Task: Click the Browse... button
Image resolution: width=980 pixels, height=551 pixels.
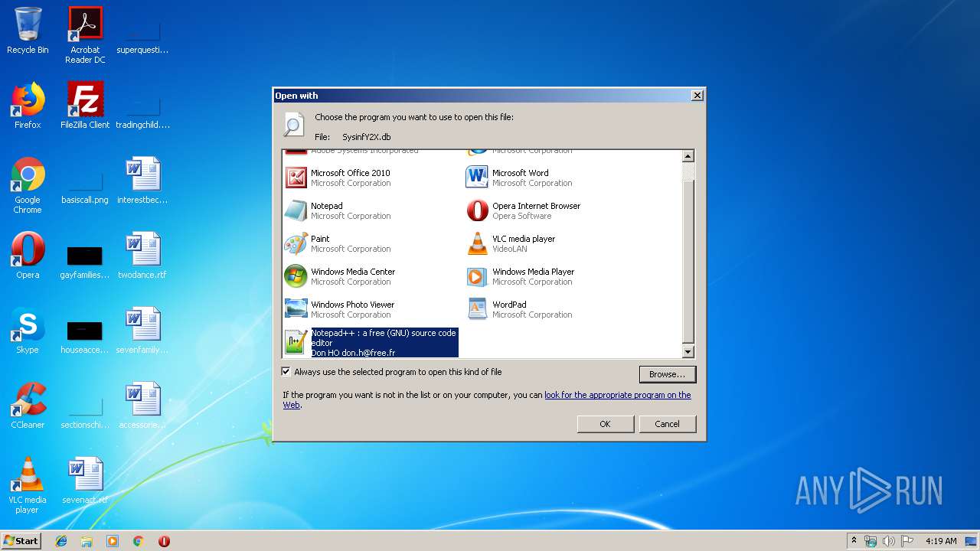Action: (668, 374)
